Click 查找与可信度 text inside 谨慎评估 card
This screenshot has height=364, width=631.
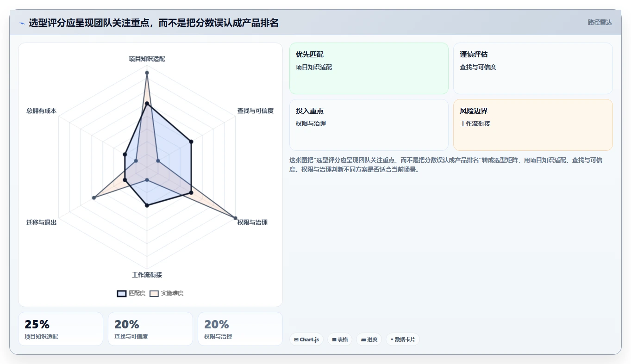pyautogui.click(x=478, y=67)
